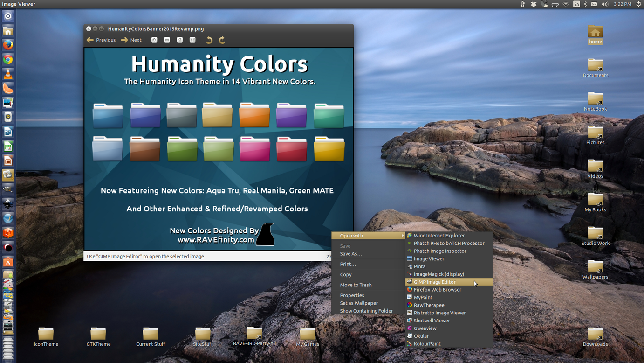Click Next to view next image
The height and width of the screenshot is (363, 644).
pyautogui.click(x=131, y=40)
